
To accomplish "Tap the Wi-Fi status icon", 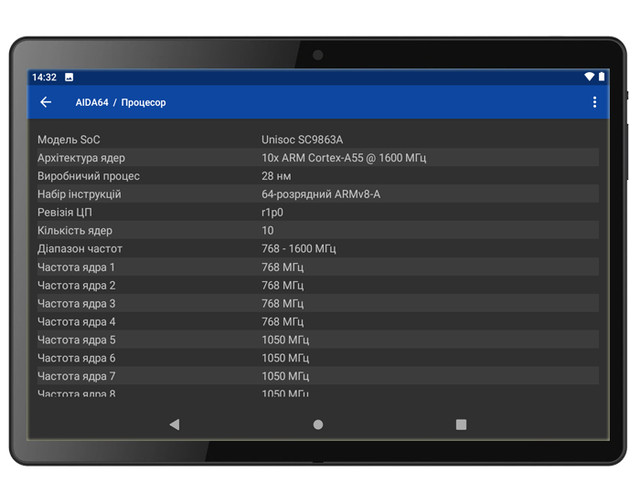I will pyautogui.click(x=589, y=77).
